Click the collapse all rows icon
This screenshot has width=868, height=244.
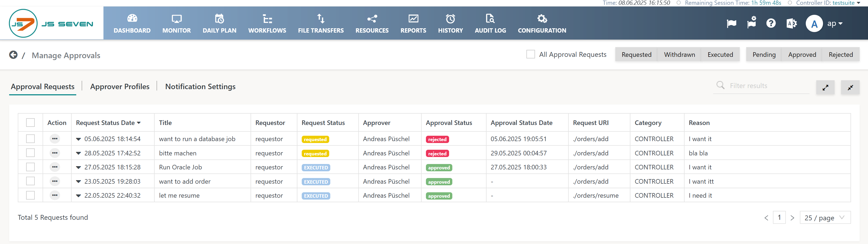tap(850, 88)
